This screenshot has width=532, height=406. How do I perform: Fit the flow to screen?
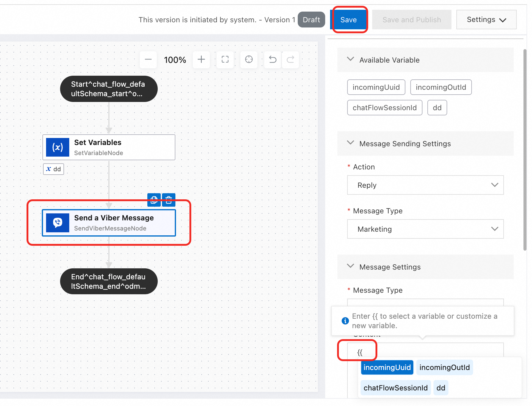(x=225, y=60)
